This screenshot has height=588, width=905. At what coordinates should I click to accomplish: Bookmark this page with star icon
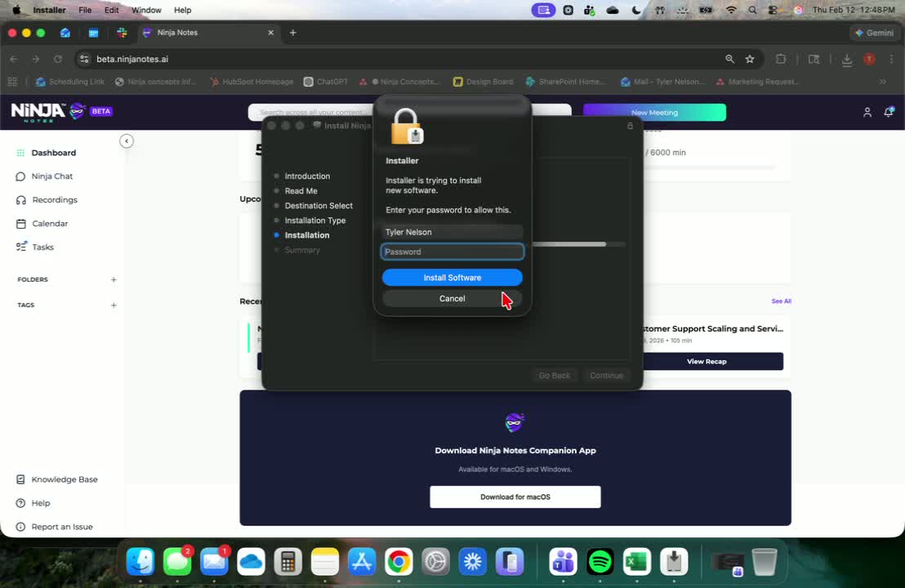(x=750, y=59)
